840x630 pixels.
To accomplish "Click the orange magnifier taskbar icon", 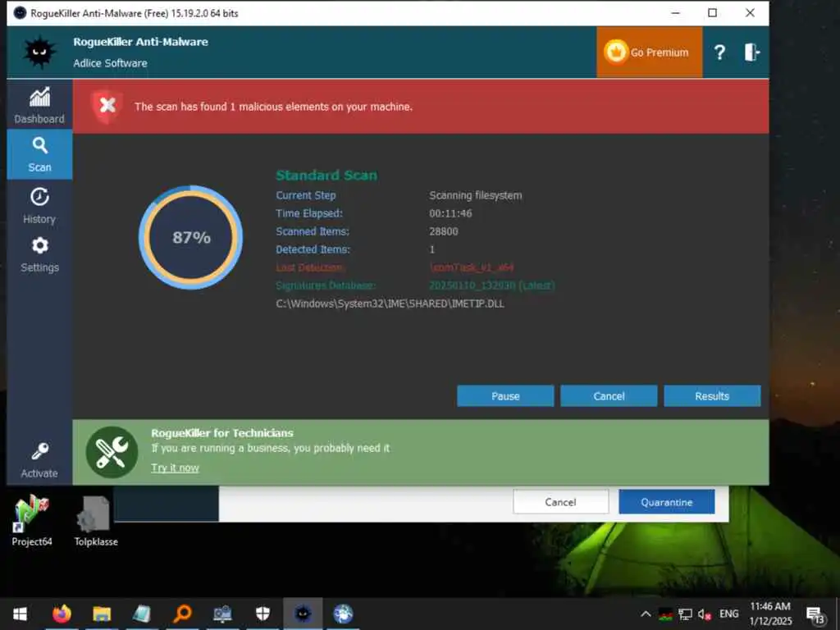I will click(x=182, y=614).
